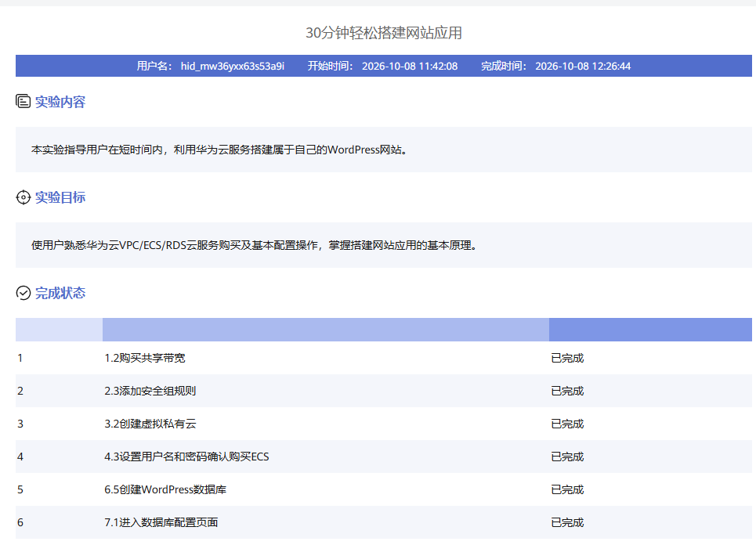Click 已完成 status for 3.2创建虚拟私有云
756x545 pixels.
click(x=567, y=424)
